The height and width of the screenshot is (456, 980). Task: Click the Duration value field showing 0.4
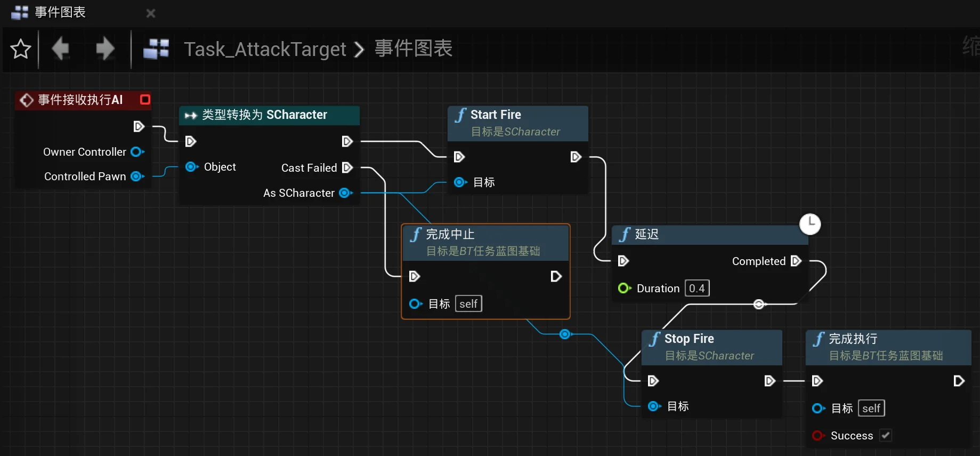pos(697,288)
